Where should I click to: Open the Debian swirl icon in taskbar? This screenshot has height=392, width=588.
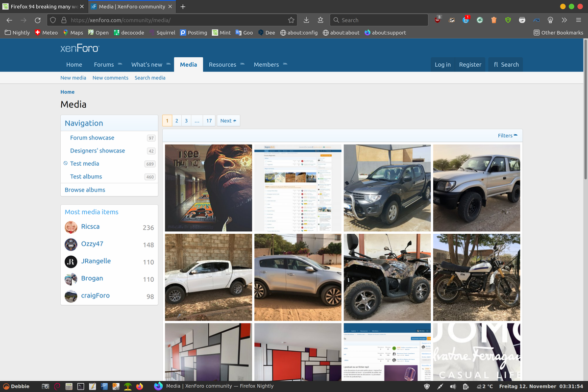click(x=57, y=386)
